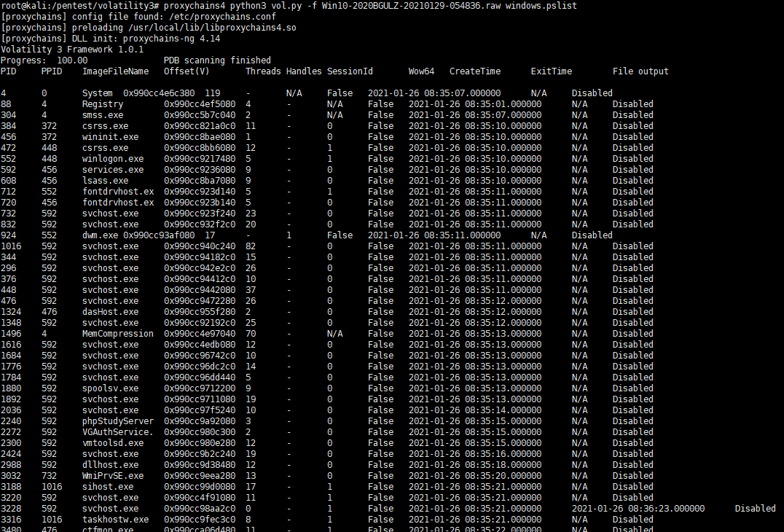This screenshot has height=532, width=784.
Task: Click the exit time 08:36:23 value
Action: pos(638,509)
